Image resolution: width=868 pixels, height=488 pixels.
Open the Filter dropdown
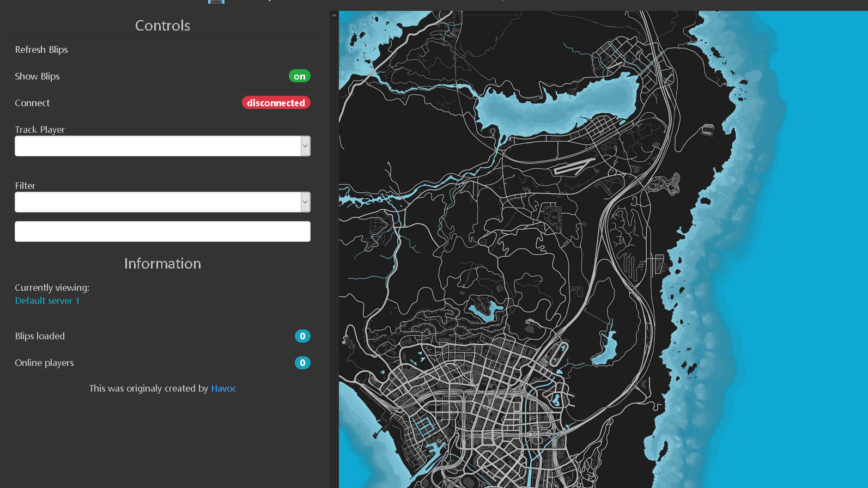pyautogui.click(x=162, y=202)
